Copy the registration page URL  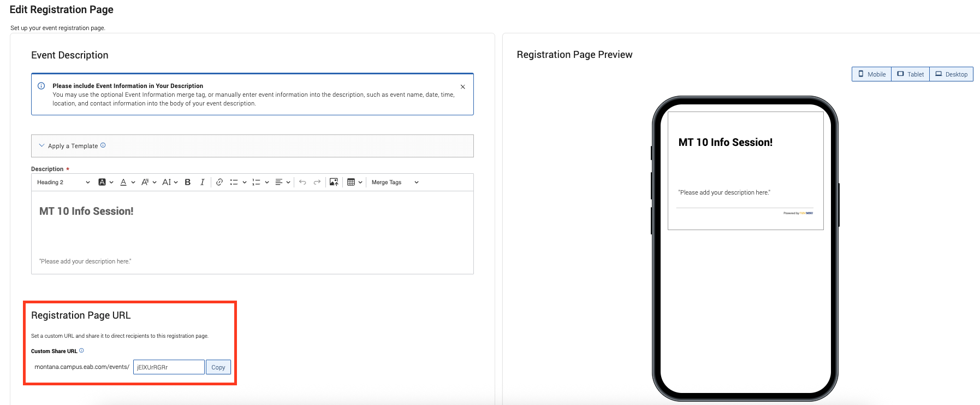218,367
